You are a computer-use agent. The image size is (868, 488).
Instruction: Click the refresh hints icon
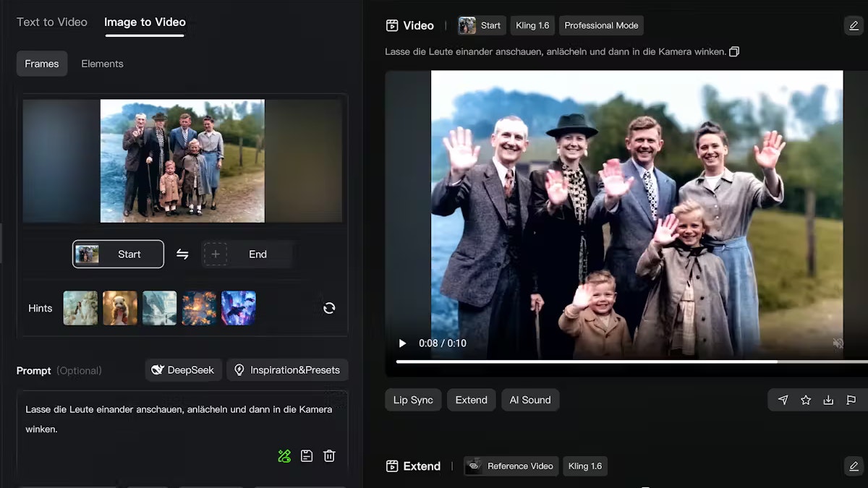click(x=329, y=308)
